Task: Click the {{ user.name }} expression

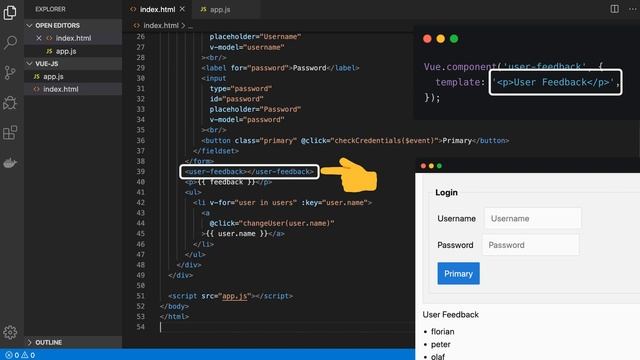Action: pos(237,233)
